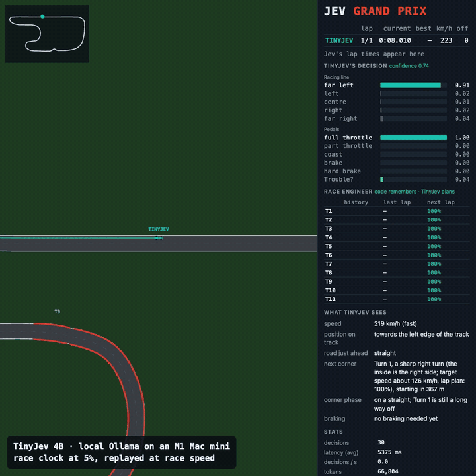Click the full throttle bar
The width and height of the screenshot is (476, 476).
point(413,138)
